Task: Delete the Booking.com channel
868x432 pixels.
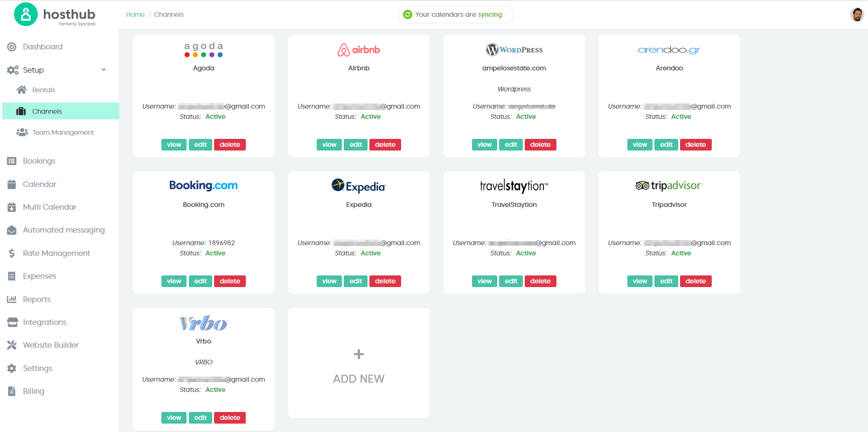Action: coord(230,281)
